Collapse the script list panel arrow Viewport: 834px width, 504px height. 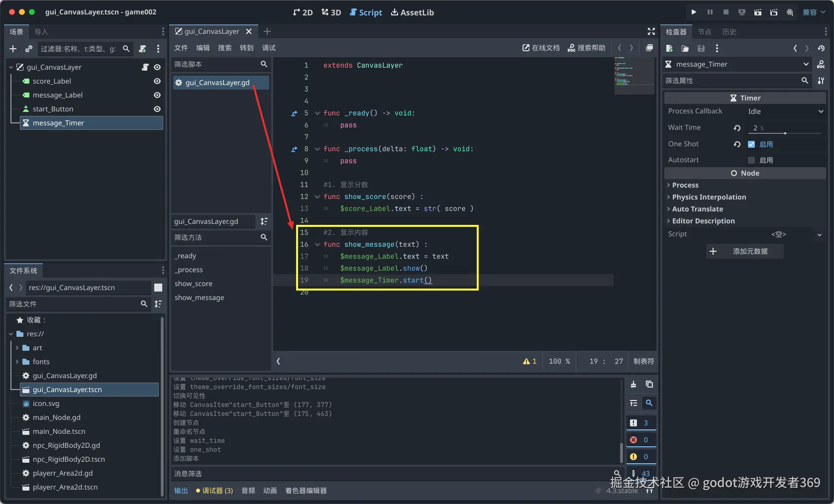click(x=278, y=361)
